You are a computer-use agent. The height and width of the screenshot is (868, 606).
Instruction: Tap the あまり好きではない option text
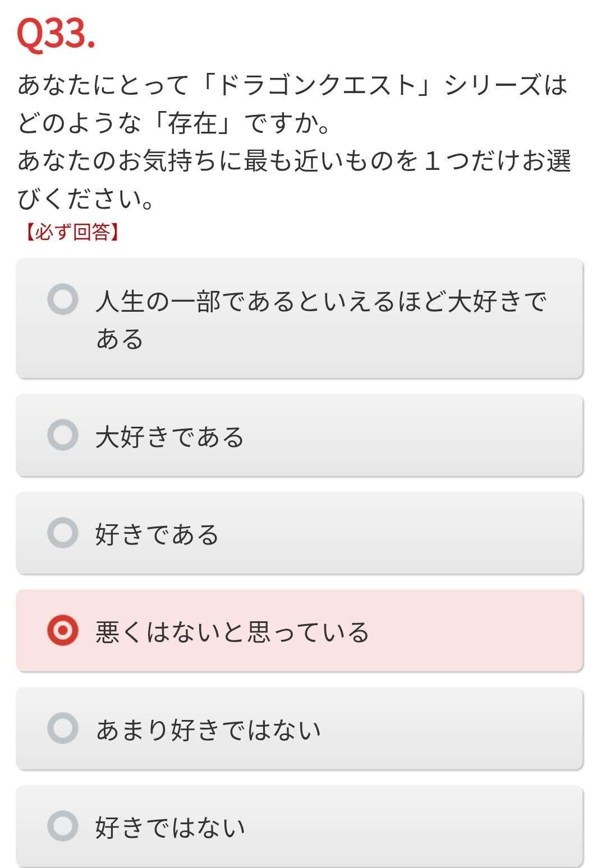(x=209, y=729)
